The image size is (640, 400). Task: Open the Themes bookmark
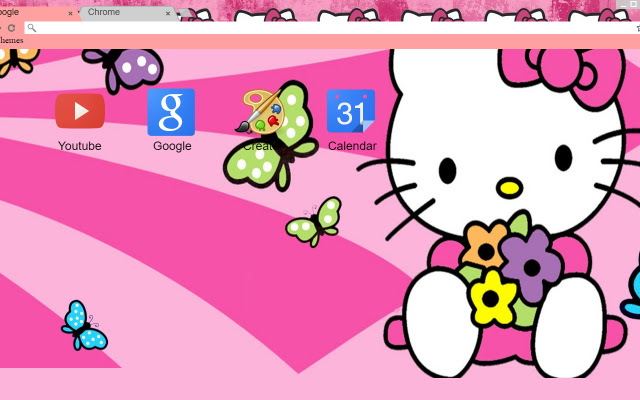(11, 40)
